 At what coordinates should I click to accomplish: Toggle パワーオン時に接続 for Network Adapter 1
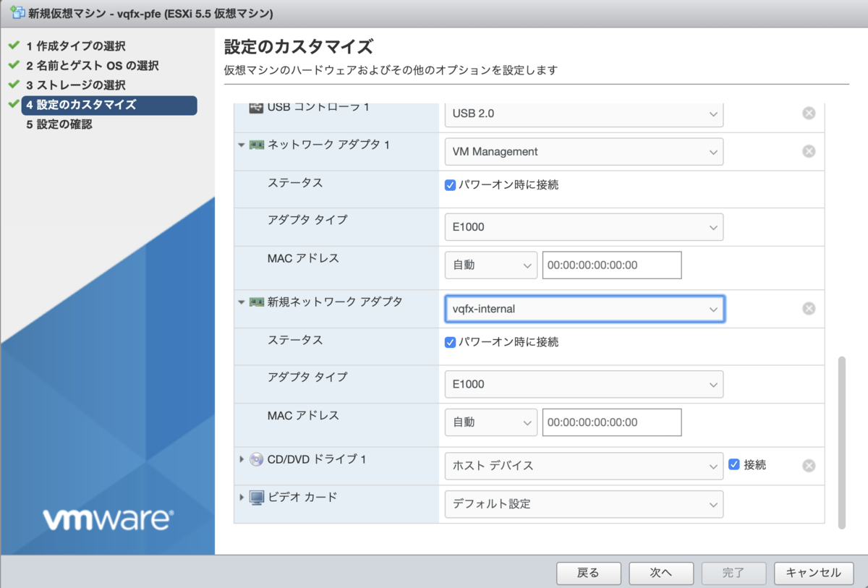coord(450,184)
